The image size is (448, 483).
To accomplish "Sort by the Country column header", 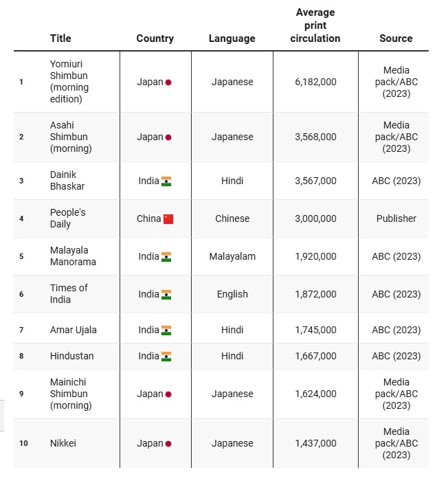I will [x=155, y=38].
